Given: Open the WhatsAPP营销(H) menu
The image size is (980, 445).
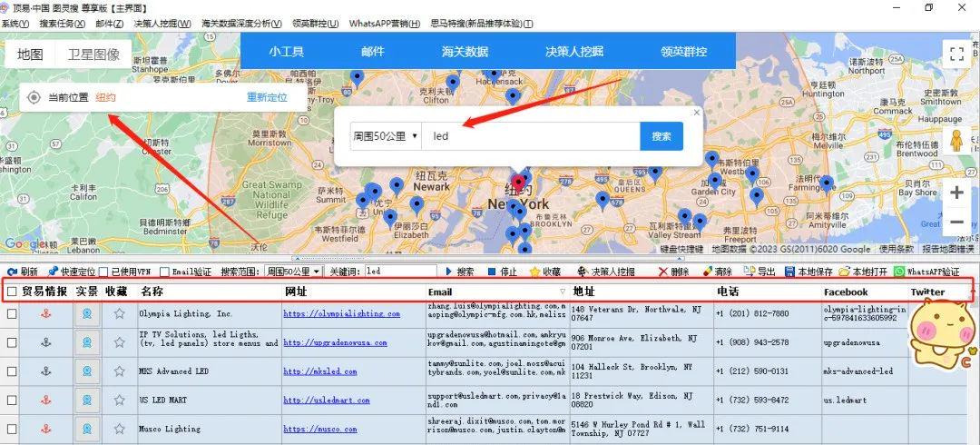Looking at the screenshot, I should click(x=385, y=24).
